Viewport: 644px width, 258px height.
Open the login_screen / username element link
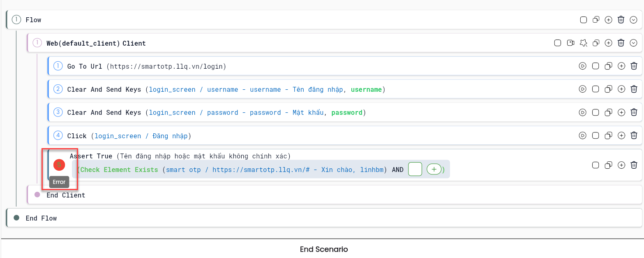(246, 89)
